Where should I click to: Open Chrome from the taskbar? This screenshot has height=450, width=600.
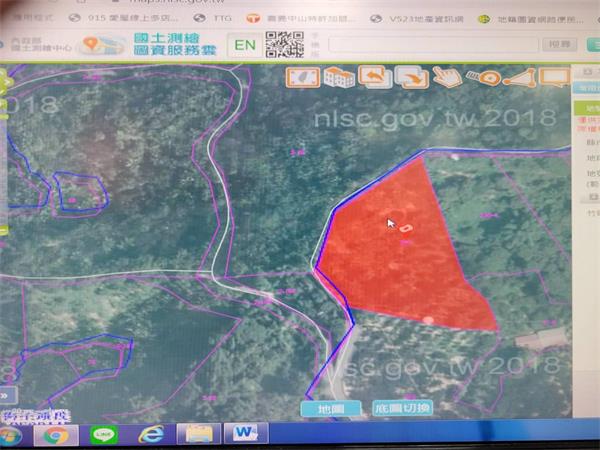pyautogui.click(x=56, y=435)
